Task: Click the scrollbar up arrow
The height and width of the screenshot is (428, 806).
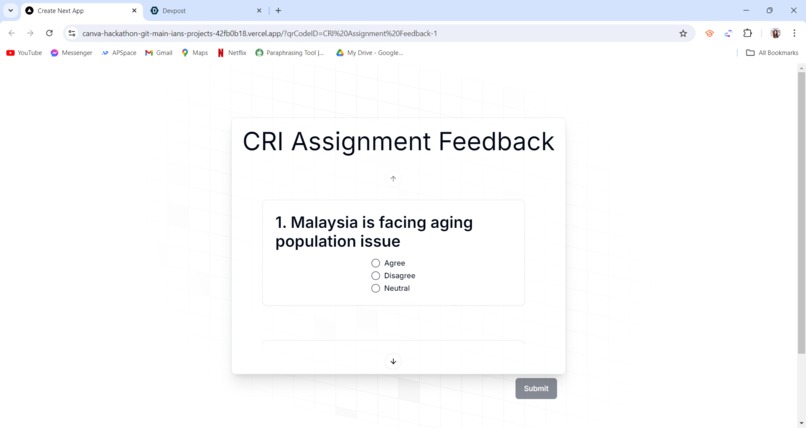Action: point(801,68)
